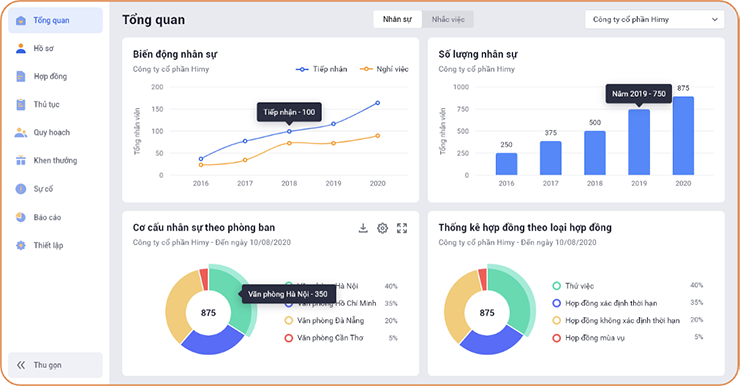Expand department chart to fullscreen
The width and height of the screenshot is (740, 386).
pyautogui.click(x=402, y=228)
